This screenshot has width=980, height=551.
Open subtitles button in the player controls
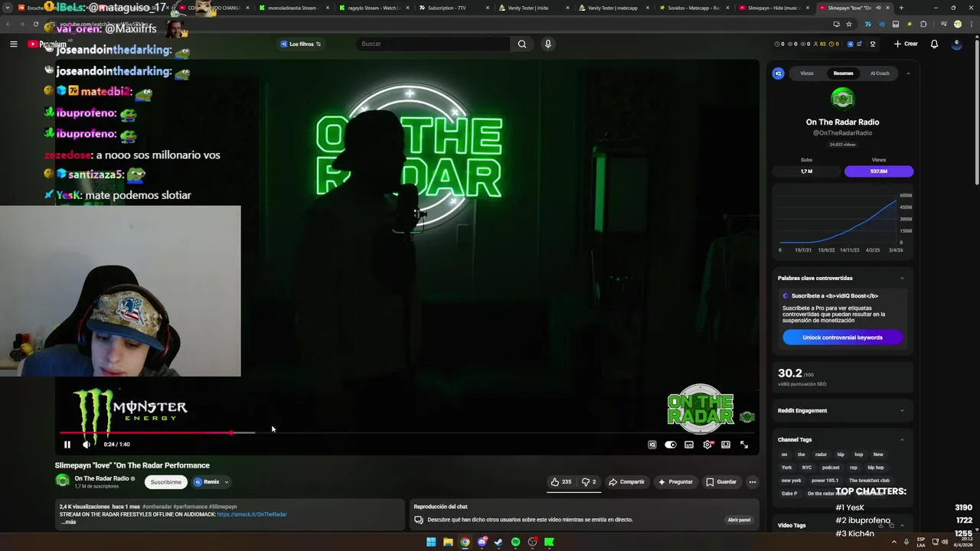(x=689, y=445)
